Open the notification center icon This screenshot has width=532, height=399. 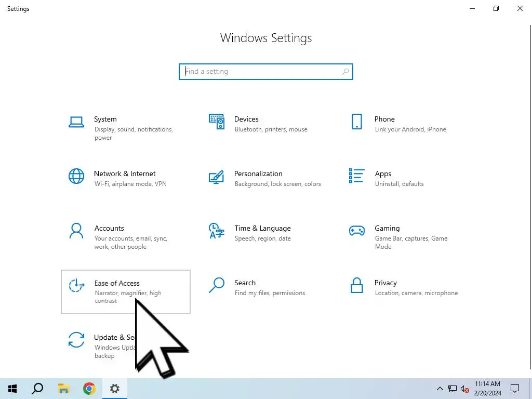coord(515,389)
